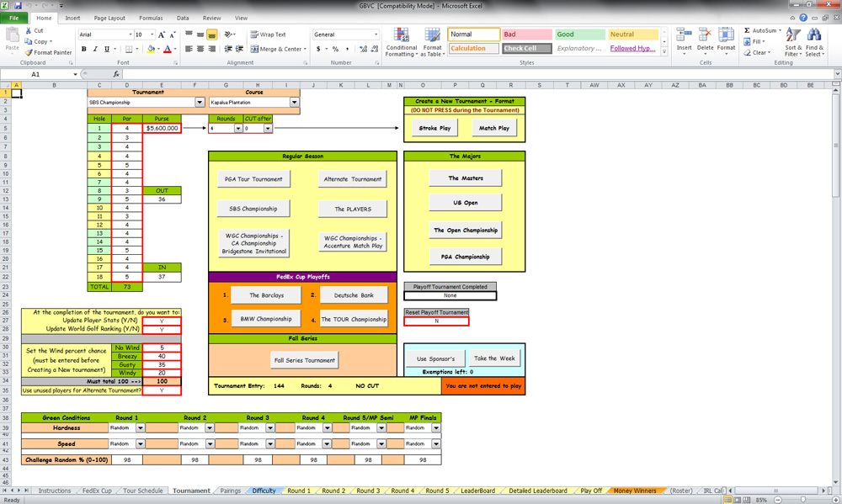Increase font size with Grow Font icon
Image resolution: width=842 pixels, height=504 pixels.
(x=161, y=34)
